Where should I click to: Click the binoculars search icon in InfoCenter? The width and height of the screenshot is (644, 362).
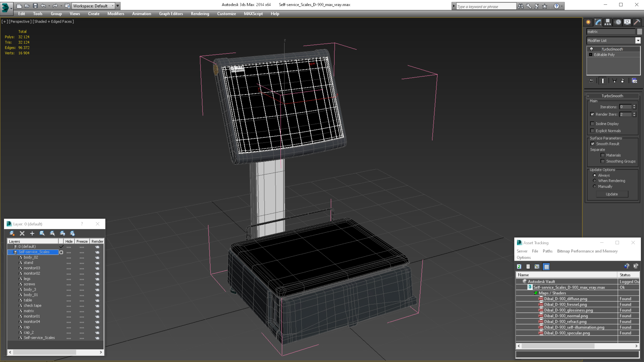pos(521,6)
